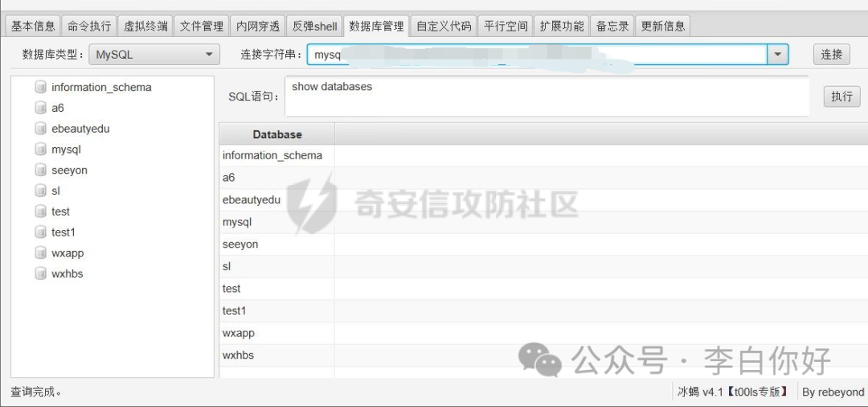Select the information_schema tree node label
The height and width of the screenshot is (407, 868).
coord(101,87)
